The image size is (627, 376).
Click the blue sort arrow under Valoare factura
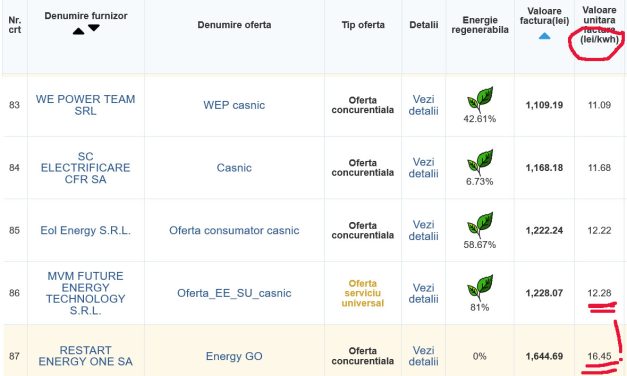point(544,36)
